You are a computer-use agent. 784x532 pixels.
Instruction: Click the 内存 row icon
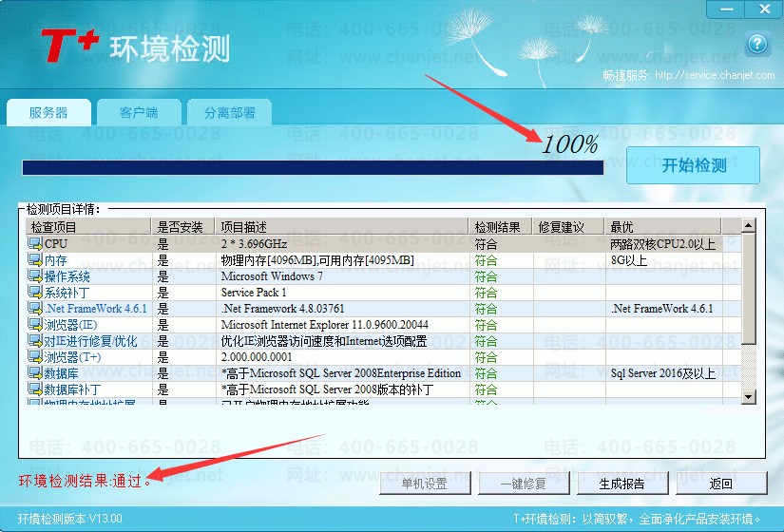click(35, 259)
